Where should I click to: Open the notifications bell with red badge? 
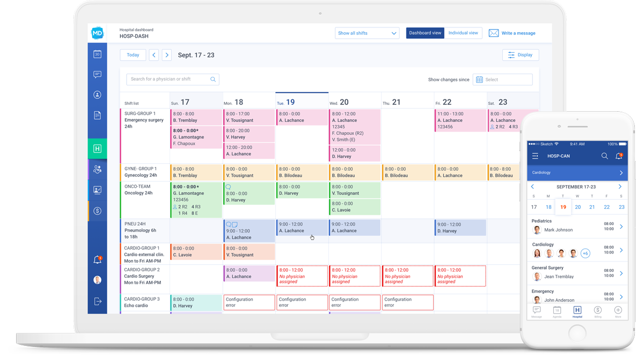tap(98, 259)
